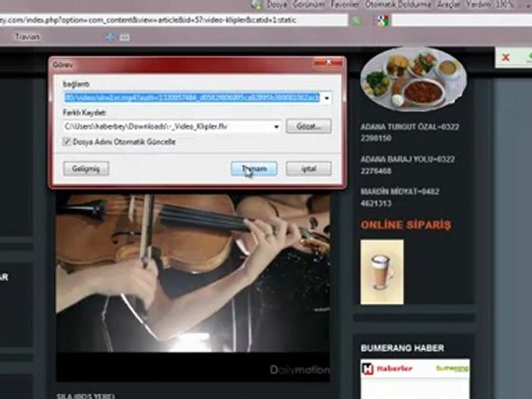
Task: Expand the Farklı Kaydet path dropdown
Action: pos(277,127)
